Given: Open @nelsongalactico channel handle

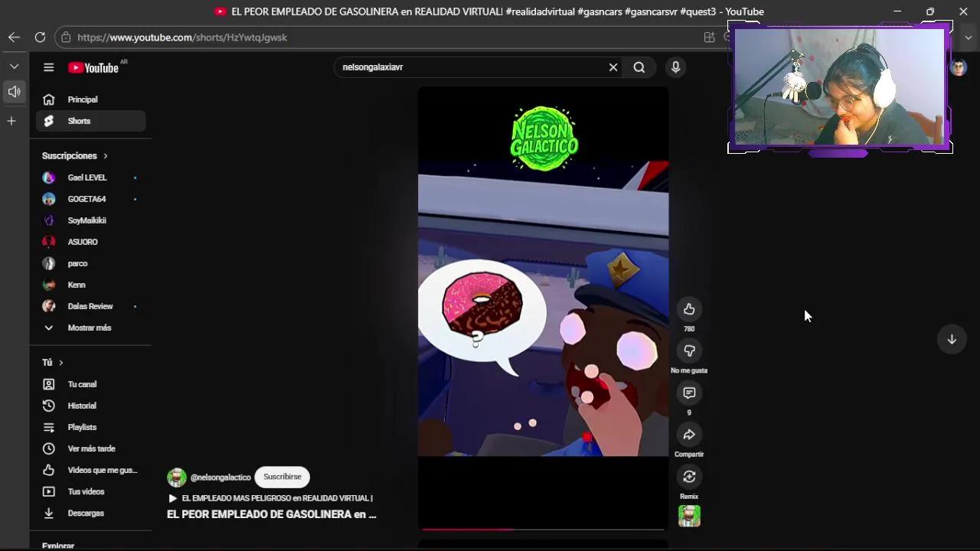Looking at the screenshot, I should [x=220, y=478].
